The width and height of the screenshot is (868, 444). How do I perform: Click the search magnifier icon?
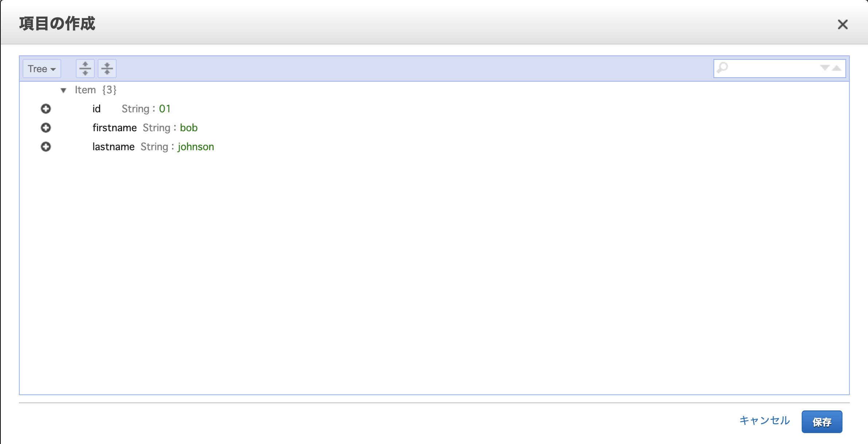coord(722,68)
